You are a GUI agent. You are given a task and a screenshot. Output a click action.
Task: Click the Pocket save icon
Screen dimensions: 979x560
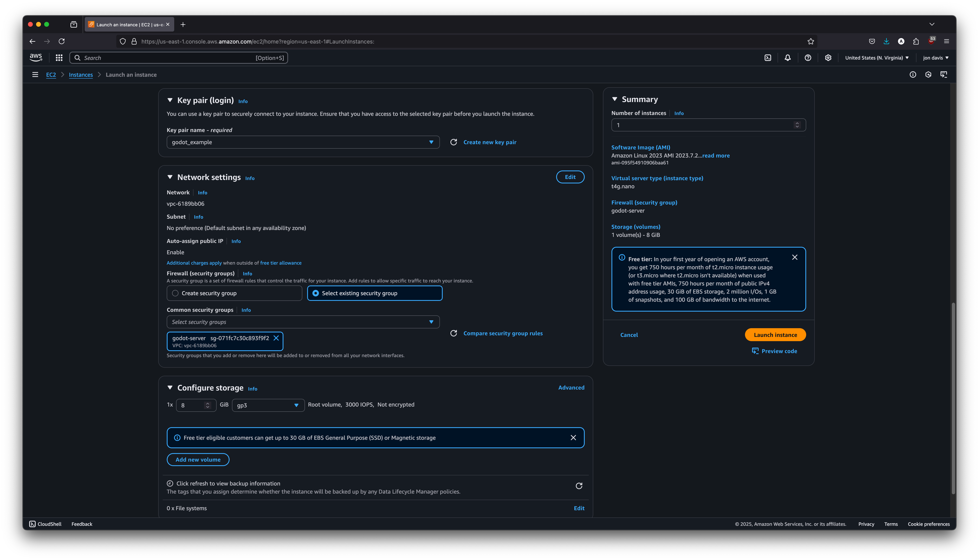[x=872, y=41]
